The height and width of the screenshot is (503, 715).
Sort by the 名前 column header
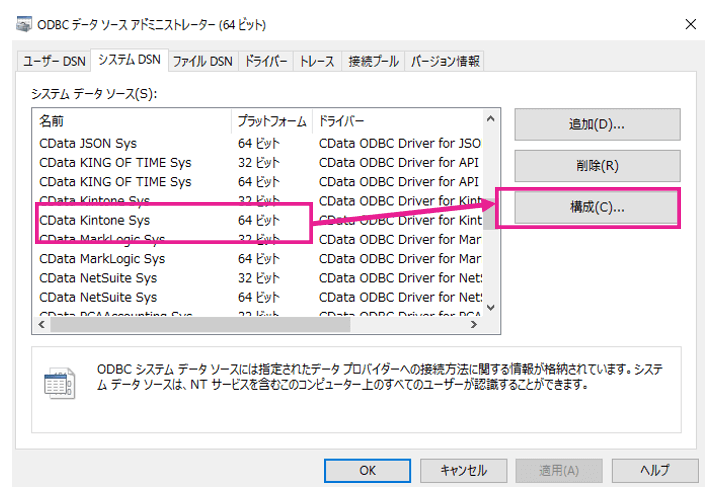132,121
